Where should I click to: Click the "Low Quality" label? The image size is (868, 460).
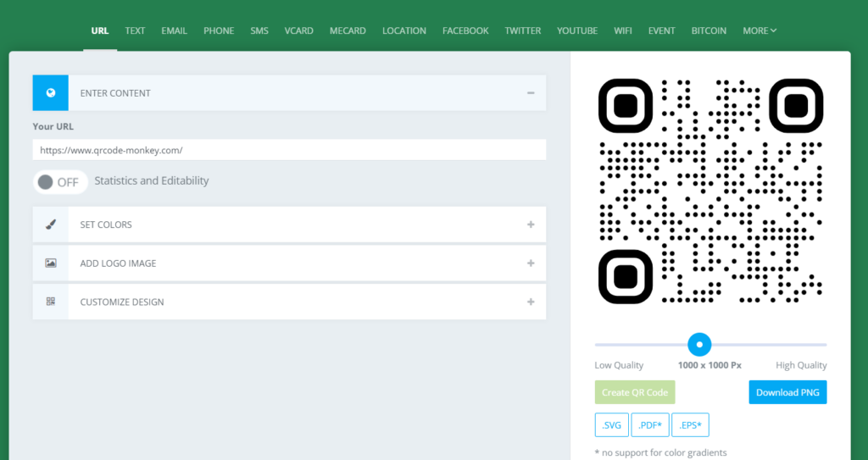tap(619, 365)
